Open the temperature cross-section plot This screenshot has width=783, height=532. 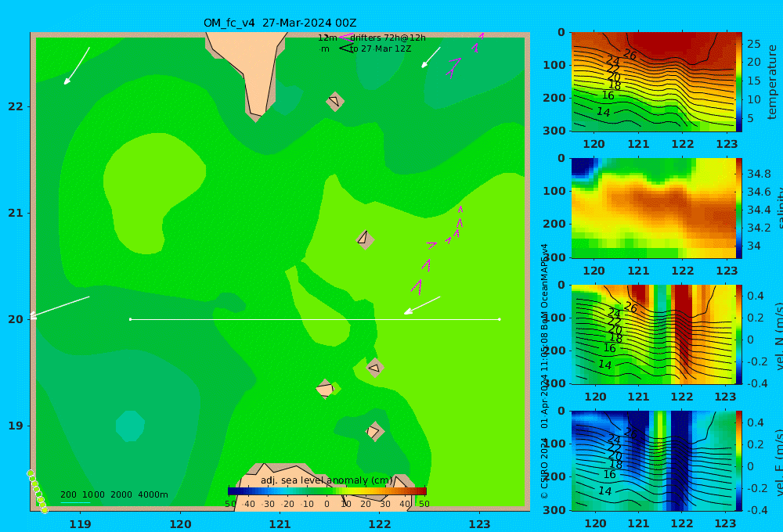(653, 82)
